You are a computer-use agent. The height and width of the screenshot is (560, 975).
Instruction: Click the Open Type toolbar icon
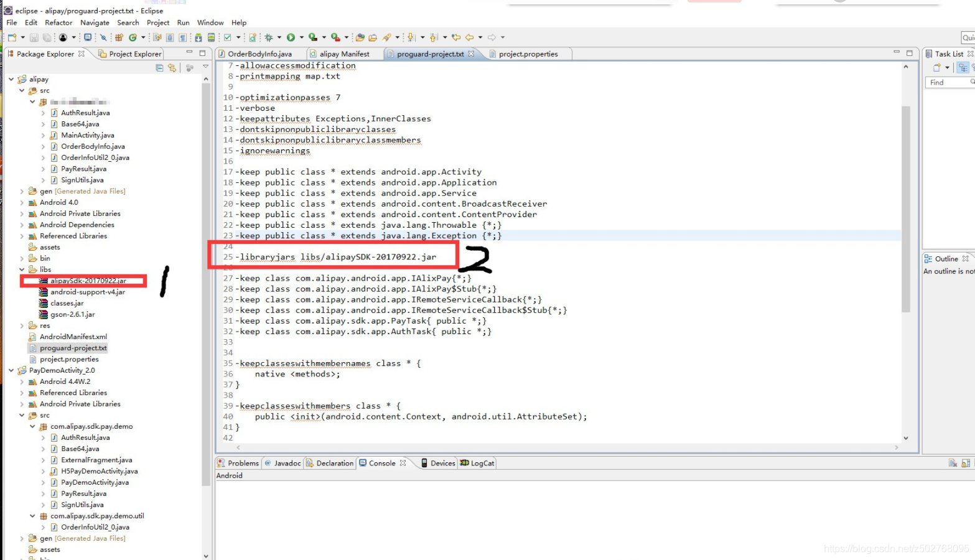[x=360, y=37]
